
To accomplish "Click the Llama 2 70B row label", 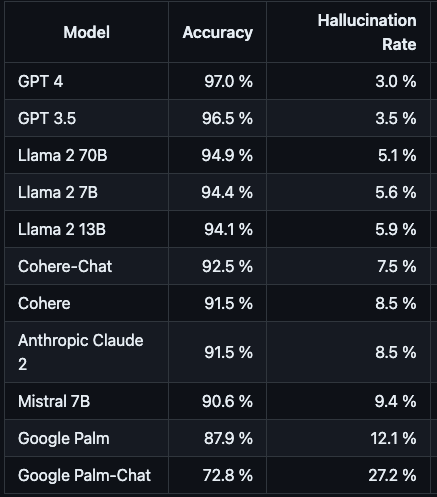I will pos(63,155).
